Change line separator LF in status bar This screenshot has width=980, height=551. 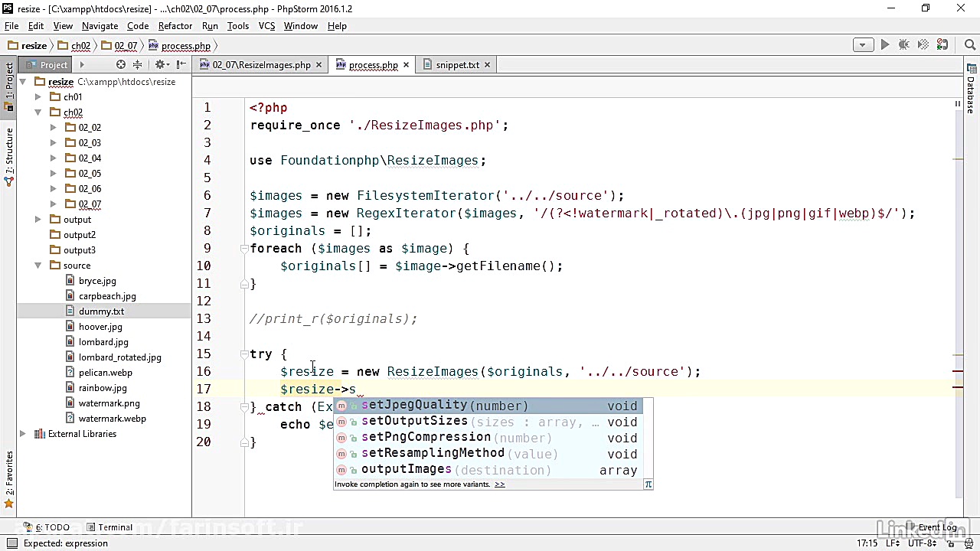893,543
